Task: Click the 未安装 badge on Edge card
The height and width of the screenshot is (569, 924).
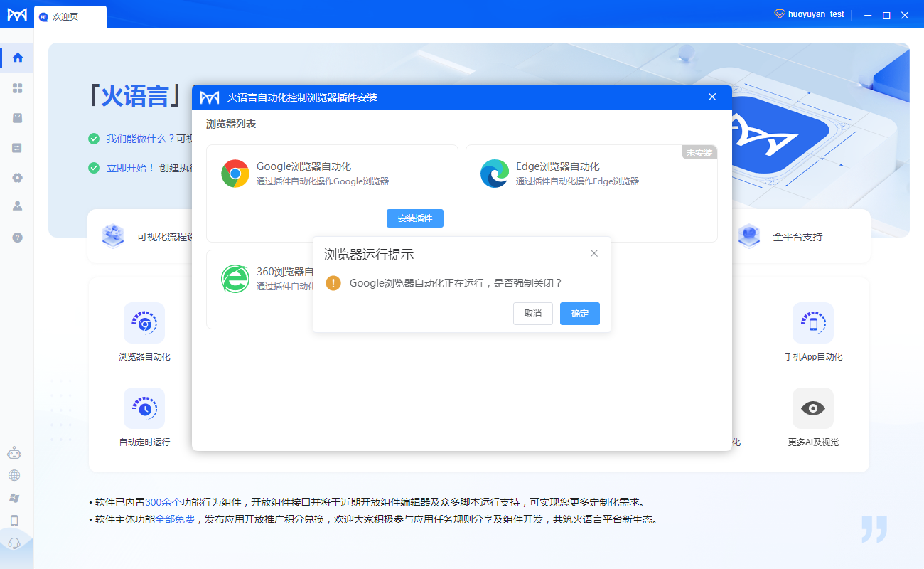Action: pos(699,153)
